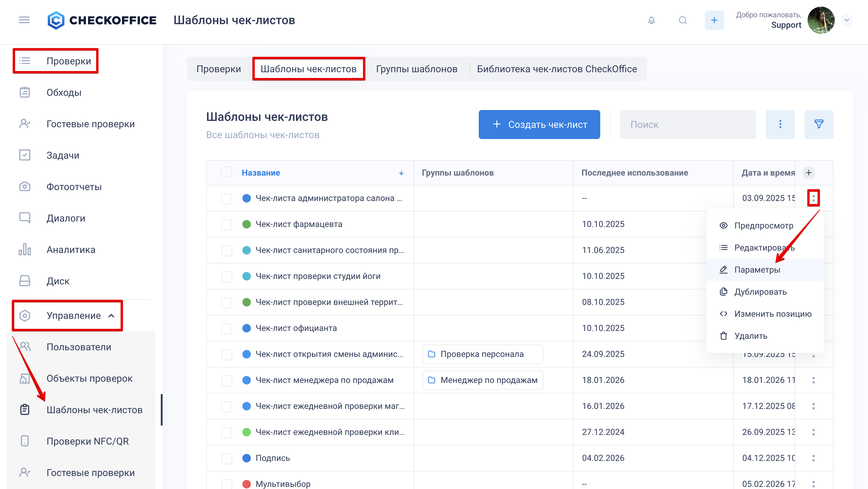This screenshot has width=868, height=489.
Task: Tick checkbox for Чек-лист фармацевта
Action: [x=226, y=225]
